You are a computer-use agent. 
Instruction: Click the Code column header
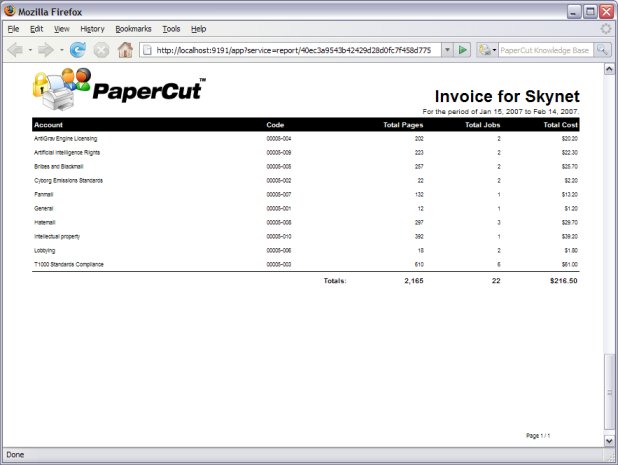[x=275, y=125]
